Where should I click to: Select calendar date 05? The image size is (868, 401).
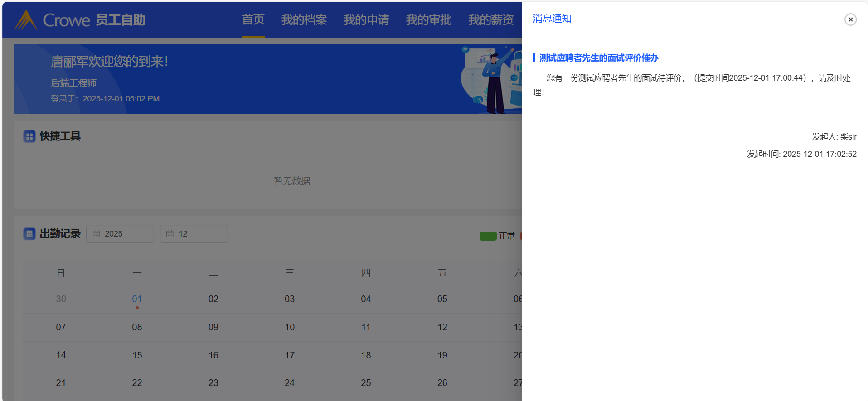[x=442, y=299]
